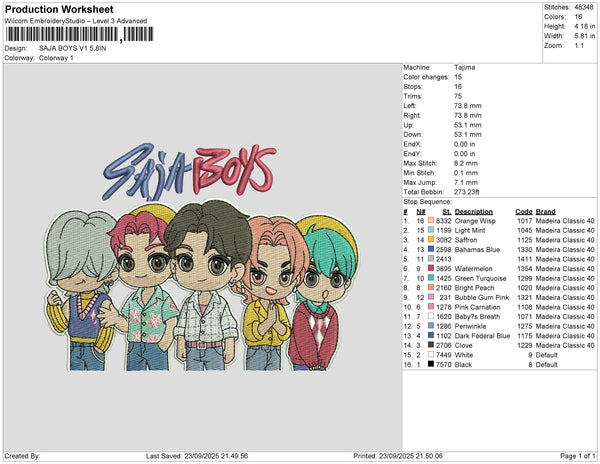Pick the Bright Peach color swatch
The image size is (600, 464).
[x=431, y=288]
